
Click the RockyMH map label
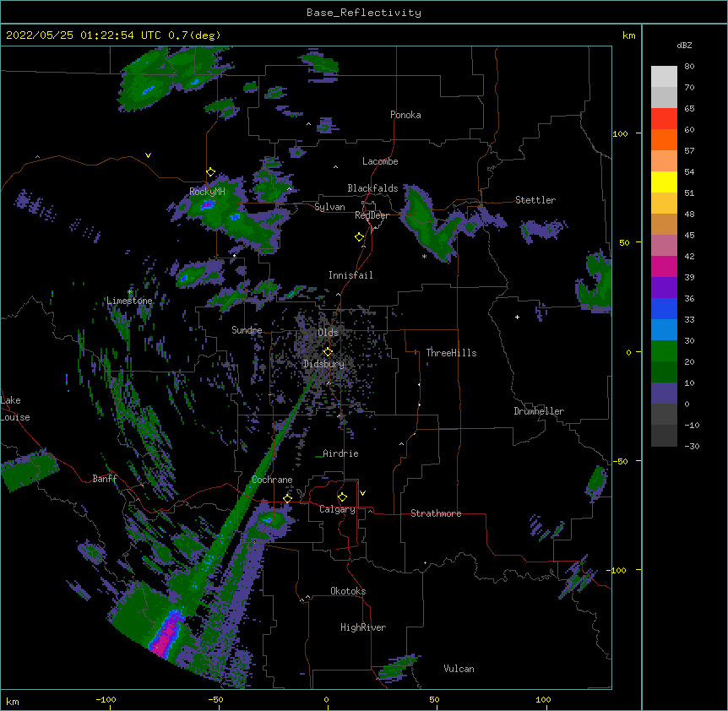[x=207, y=192]
